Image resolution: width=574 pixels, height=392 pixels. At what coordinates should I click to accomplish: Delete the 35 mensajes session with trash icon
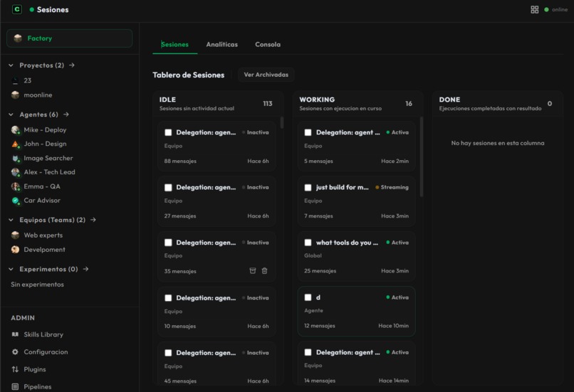[x=265, y=270]
